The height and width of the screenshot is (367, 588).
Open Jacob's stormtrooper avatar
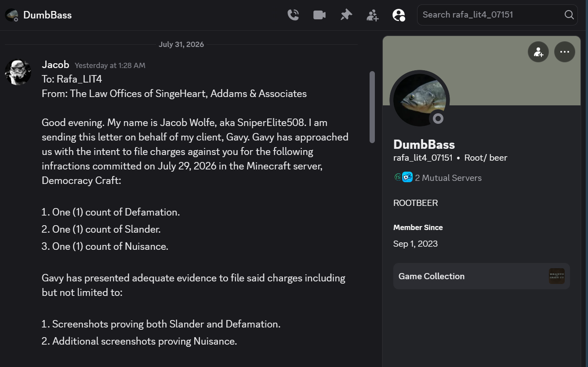18,72
